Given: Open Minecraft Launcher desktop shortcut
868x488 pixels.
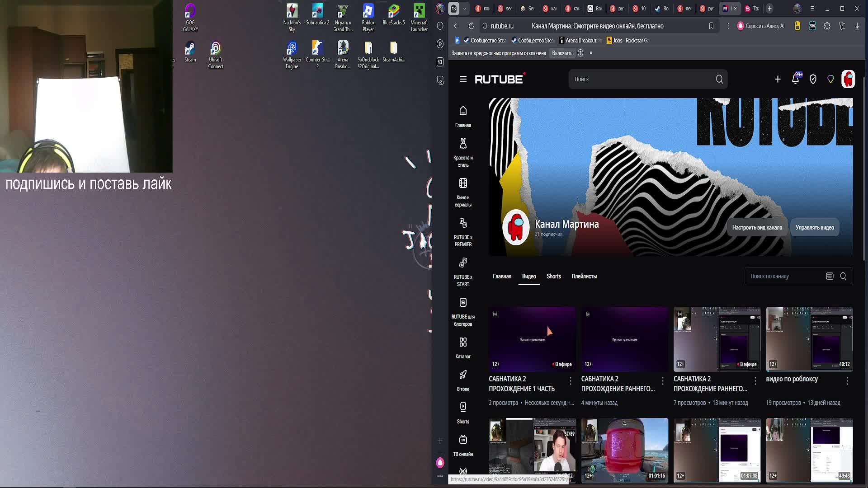Looking at the screenshot, I should [x=419, y=18].
